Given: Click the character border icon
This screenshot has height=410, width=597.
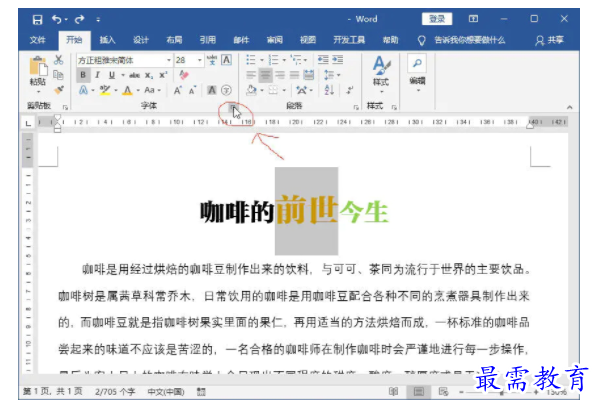Looking at the screenshot, I should pyautogui.click(x=226, y=60).
